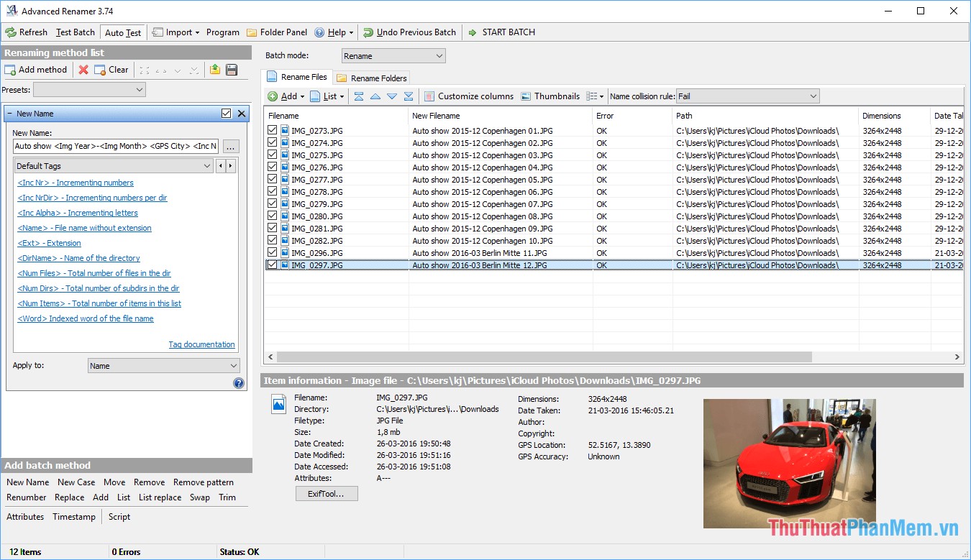Open the Name collision rule dropdown

(x=747, y=96)
